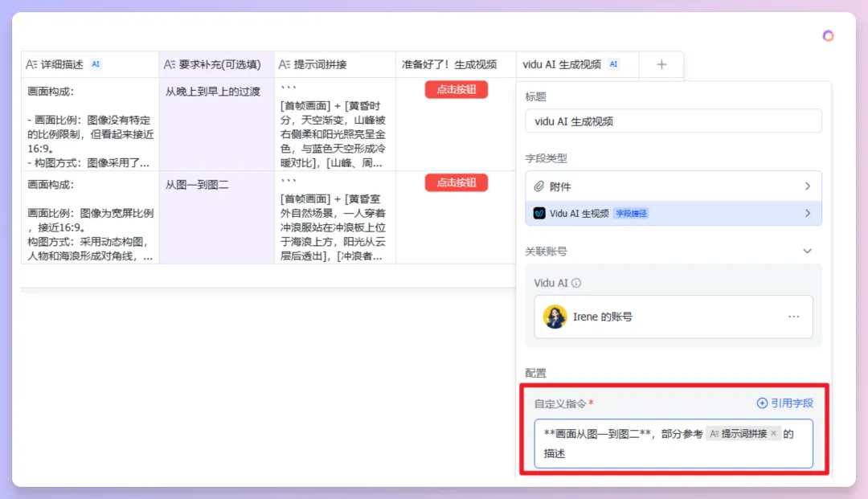Image resolution: width=868 pixels, height=499 pixels.
Task: Expand the 附件 field type option
Action: (808, 186)
